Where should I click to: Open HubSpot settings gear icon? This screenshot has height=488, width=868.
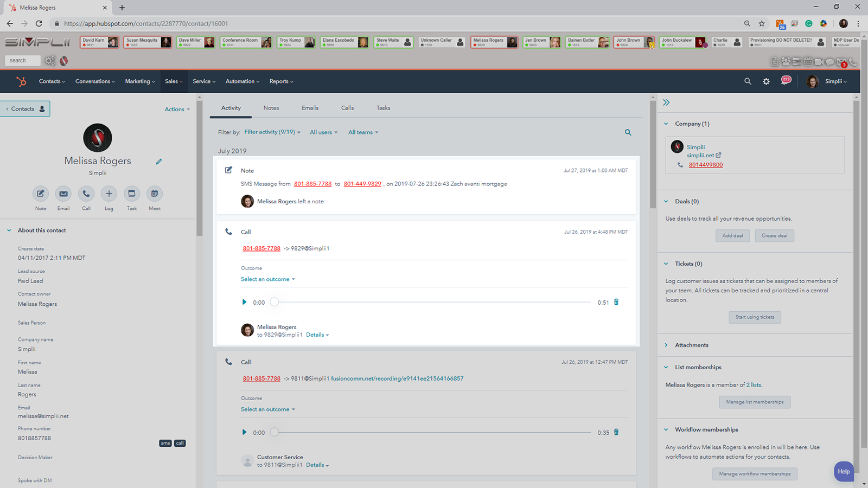(x=766, y=81)
